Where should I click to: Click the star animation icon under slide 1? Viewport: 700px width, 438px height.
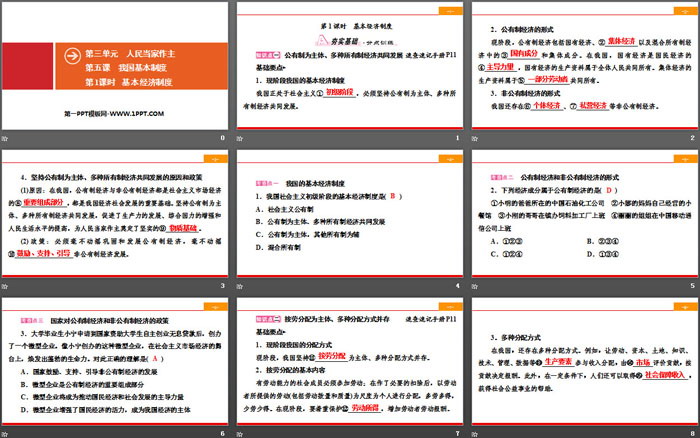click(240, 138)
